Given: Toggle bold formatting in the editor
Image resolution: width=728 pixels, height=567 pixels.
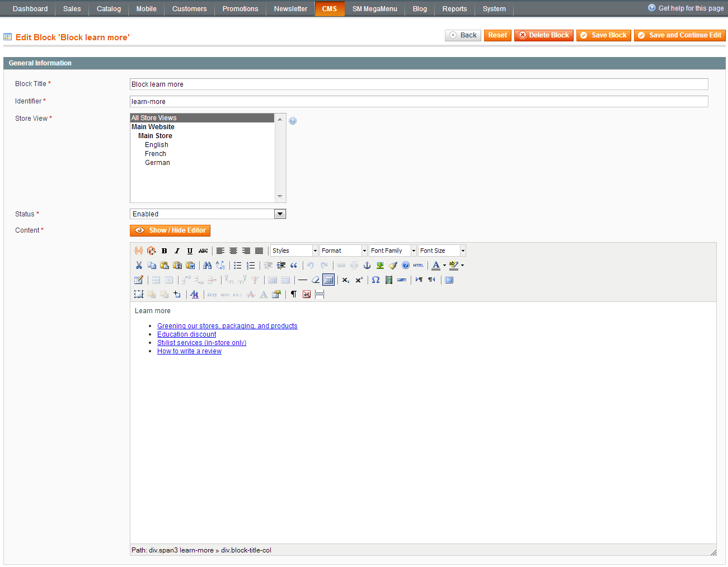Looking at the screenshot, I should (x=165, y=251).
